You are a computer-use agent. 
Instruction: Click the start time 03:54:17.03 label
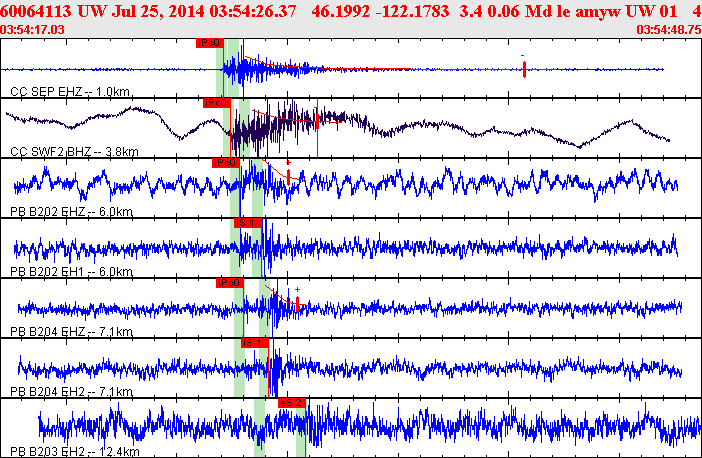tap(34, 30)
